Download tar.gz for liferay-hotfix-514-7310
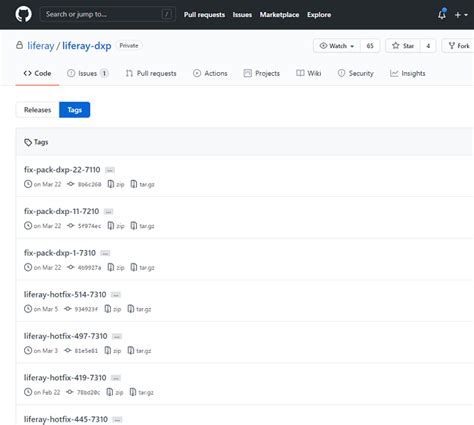 139,309
